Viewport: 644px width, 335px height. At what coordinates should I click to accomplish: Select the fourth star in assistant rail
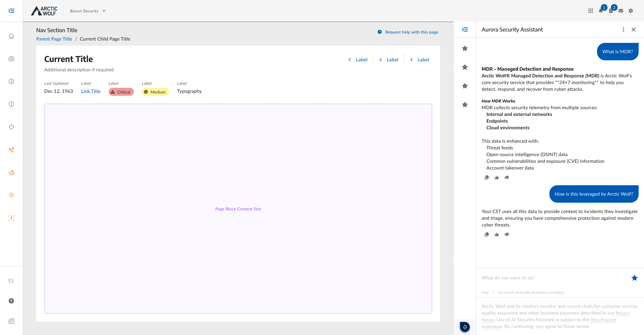coord(465,105)
